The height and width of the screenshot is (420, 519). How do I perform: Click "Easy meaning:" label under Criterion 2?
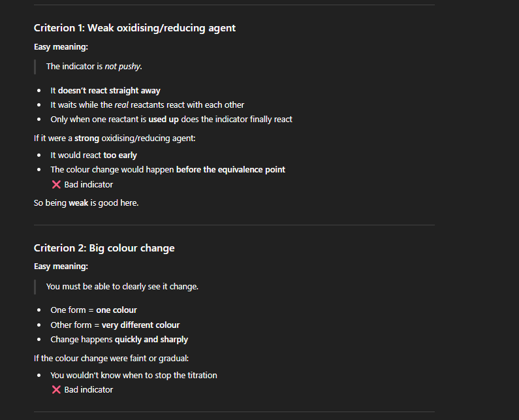pos(61,267)
